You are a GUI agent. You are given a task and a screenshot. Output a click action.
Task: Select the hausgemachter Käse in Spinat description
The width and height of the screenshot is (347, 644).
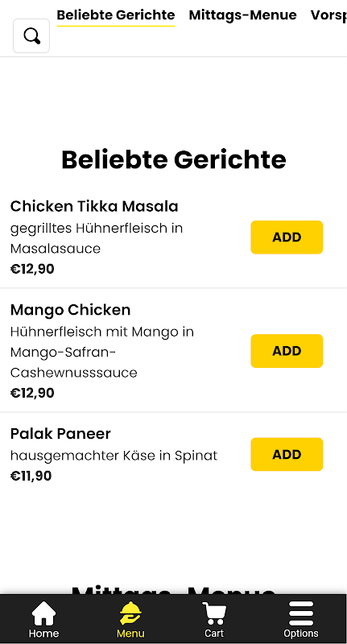tap(114, 456)
